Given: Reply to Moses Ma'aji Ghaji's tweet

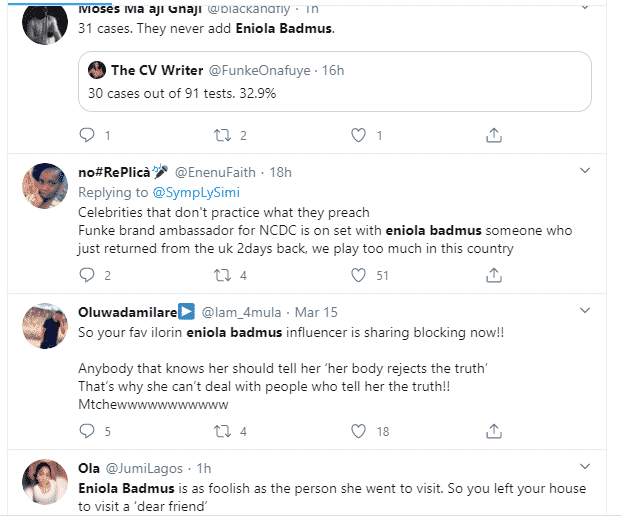Looking at the screenshot, I should 86,134.
